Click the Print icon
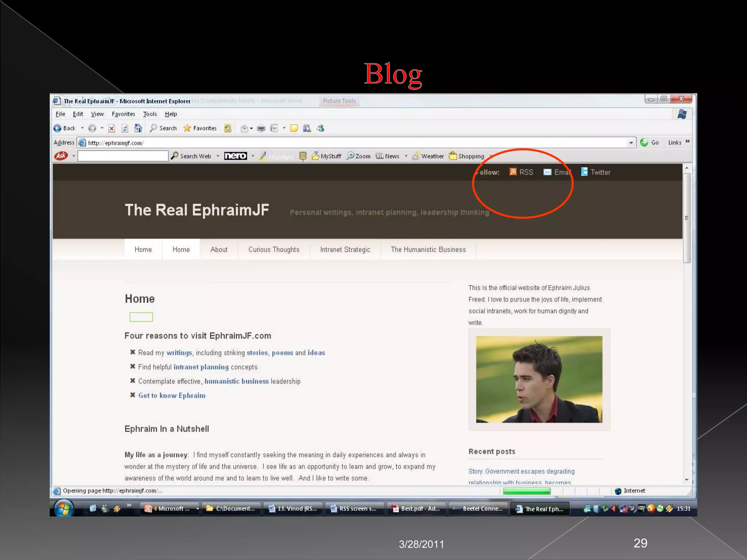Screen dimensions: 747x560 [261, 128]
